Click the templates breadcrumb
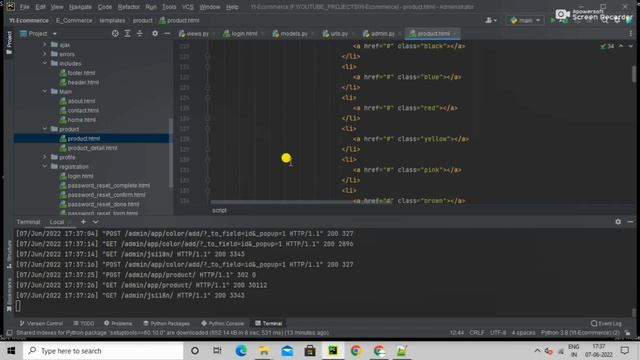The height and width of the screenshot is (360, 640). click(x=112, y=20)
